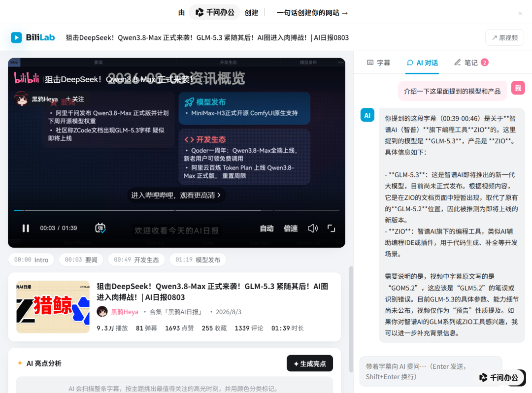This screenshot has height=393, width=532.
Task: Switch to the AI 对话 tab
Action: (423, 63)
